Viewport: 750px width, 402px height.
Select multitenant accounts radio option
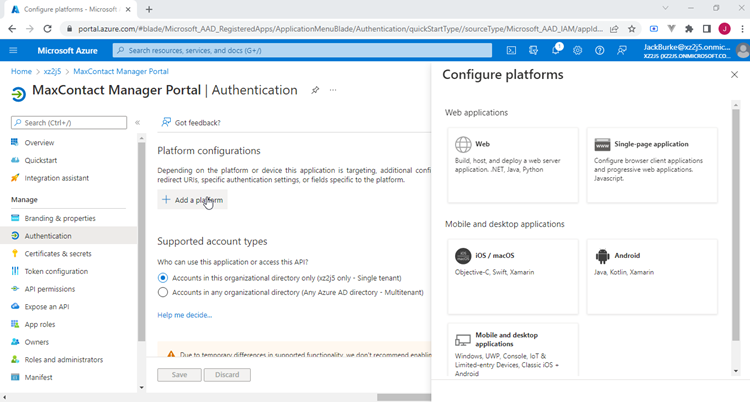tap(163, 292)
